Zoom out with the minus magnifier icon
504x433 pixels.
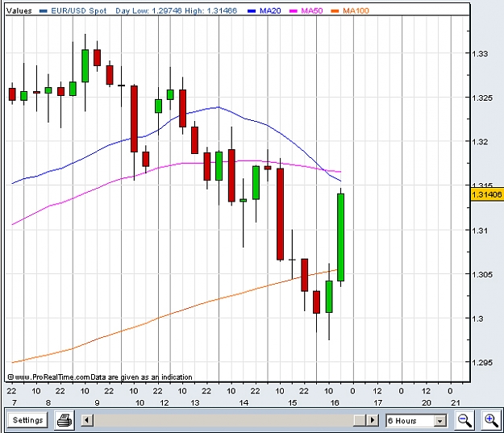(x=464, y=420)
